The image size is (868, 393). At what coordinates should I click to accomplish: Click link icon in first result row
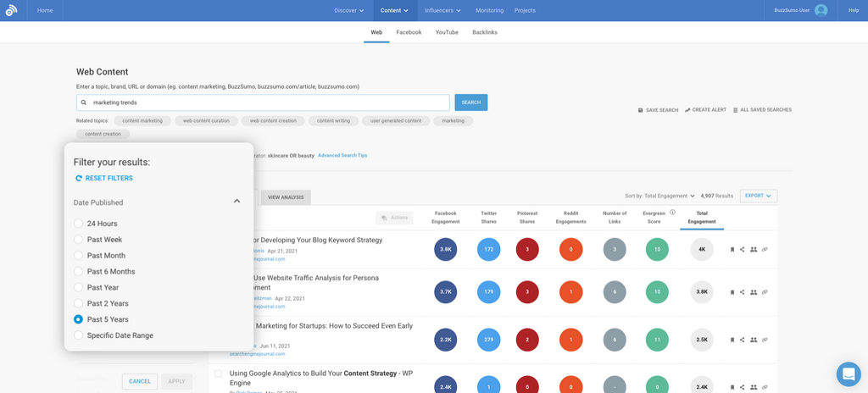click(765, 250)
